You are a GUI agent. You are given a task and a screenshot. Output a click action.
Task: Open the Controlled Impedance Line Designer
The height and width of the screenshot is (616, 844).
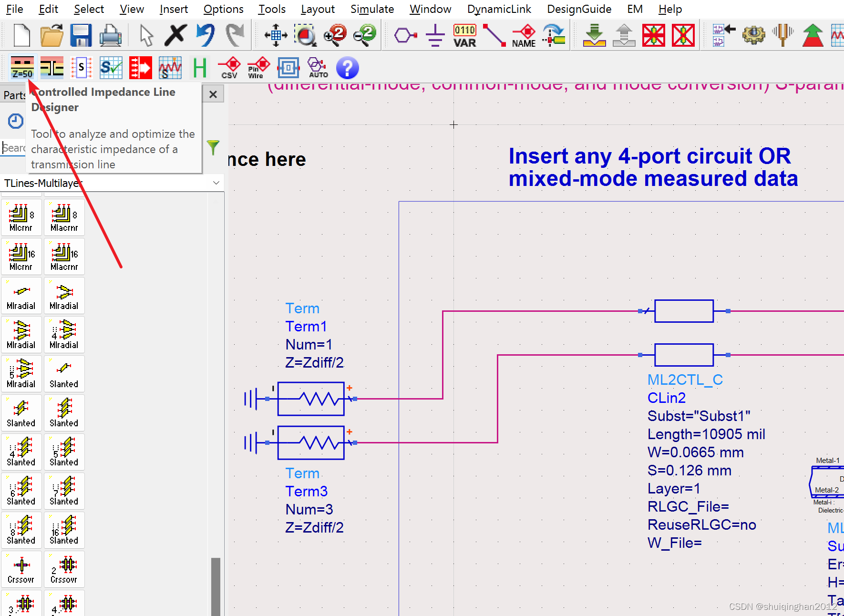(22, 67)
